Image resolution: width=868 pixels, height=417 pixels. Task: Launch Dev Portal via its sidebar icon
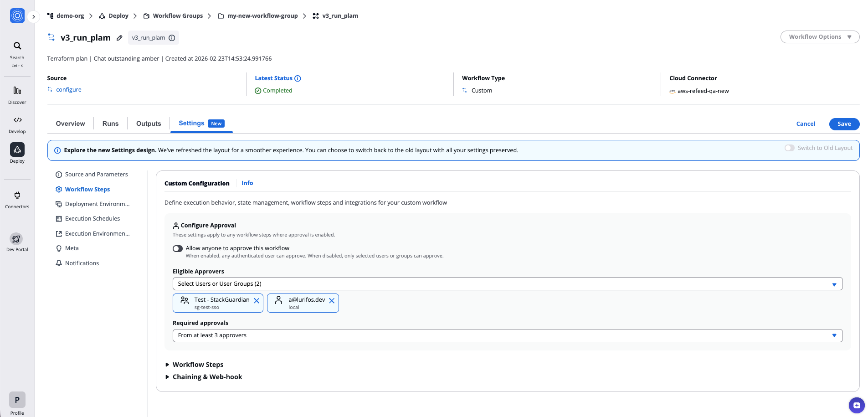16,238
